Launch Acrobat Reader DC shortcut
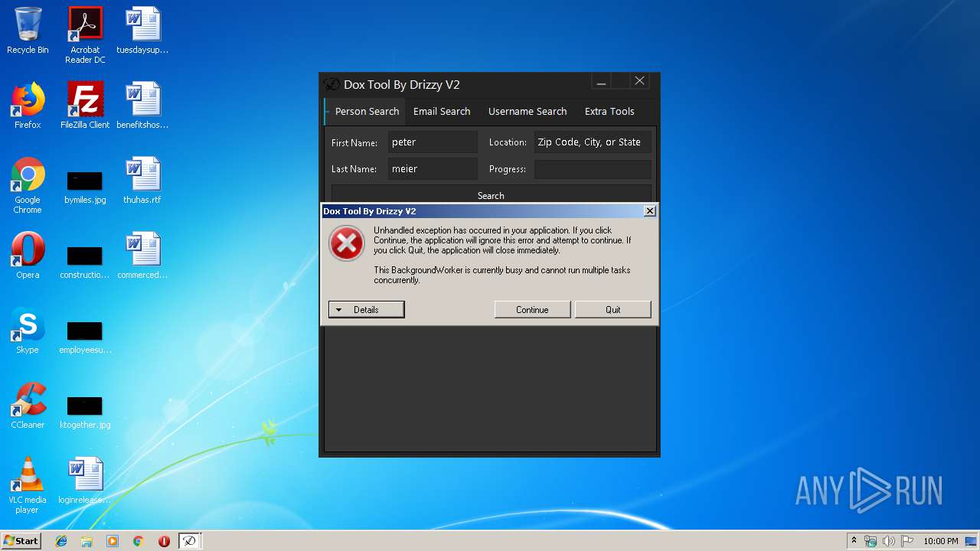The width and height of the screenshot is (980, 551). click(85, 35)
